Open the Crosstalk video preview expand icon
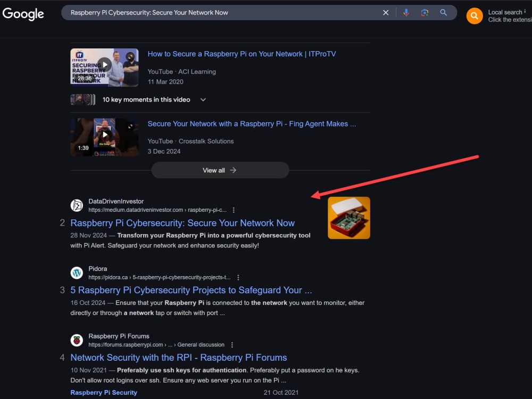Image resolution: width=532 pixels, height=399 pixels. pos(130,126)
